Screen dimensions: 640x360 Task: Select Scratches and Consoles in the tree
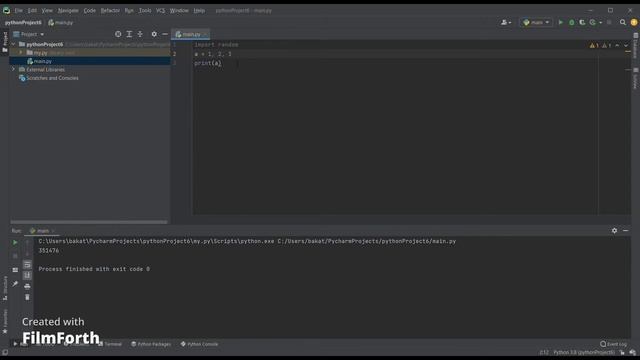(x=52, y=78)
